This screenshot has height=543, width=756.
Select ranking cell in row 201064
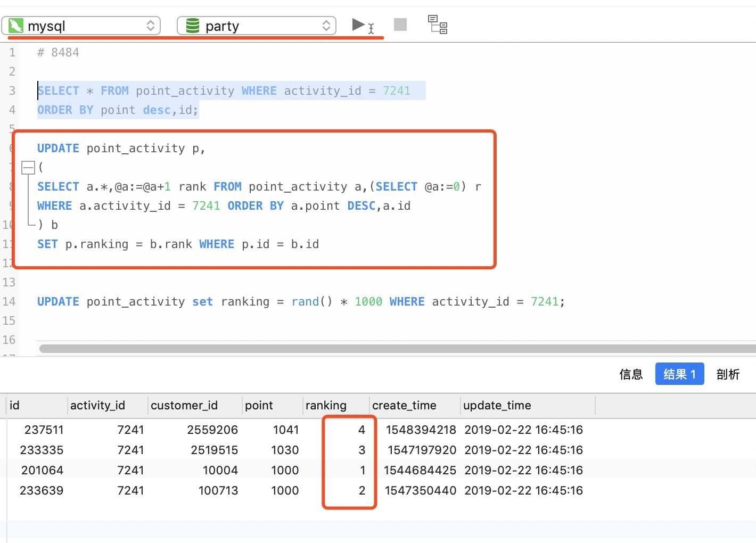(363, 470)
